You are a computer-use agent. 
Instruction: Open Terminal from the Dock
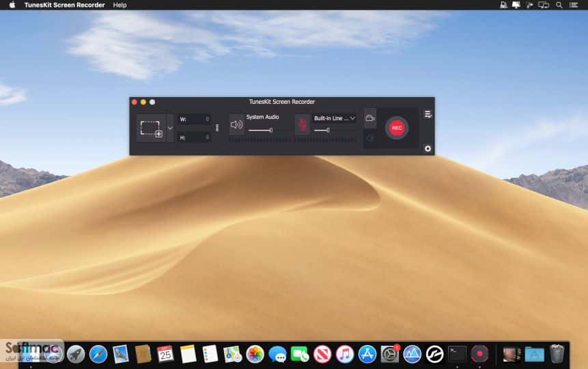point(457,354)
